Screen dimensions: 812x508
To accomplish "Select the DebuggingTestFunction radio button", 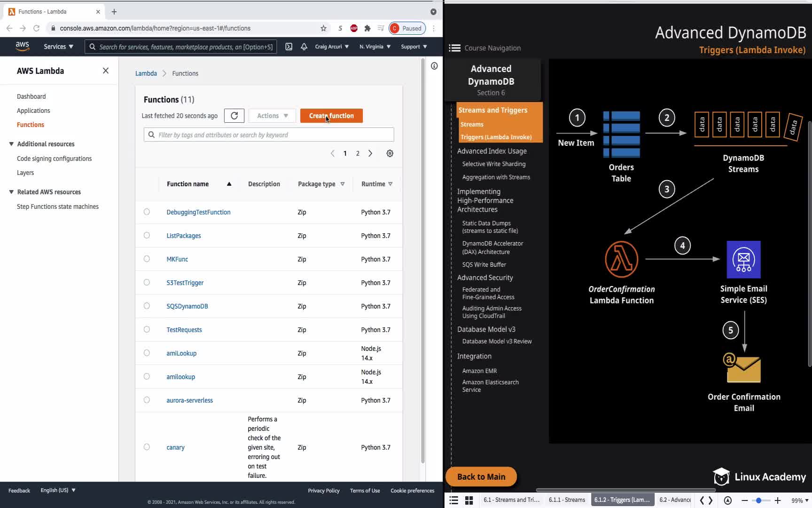I will click(147, 212).
